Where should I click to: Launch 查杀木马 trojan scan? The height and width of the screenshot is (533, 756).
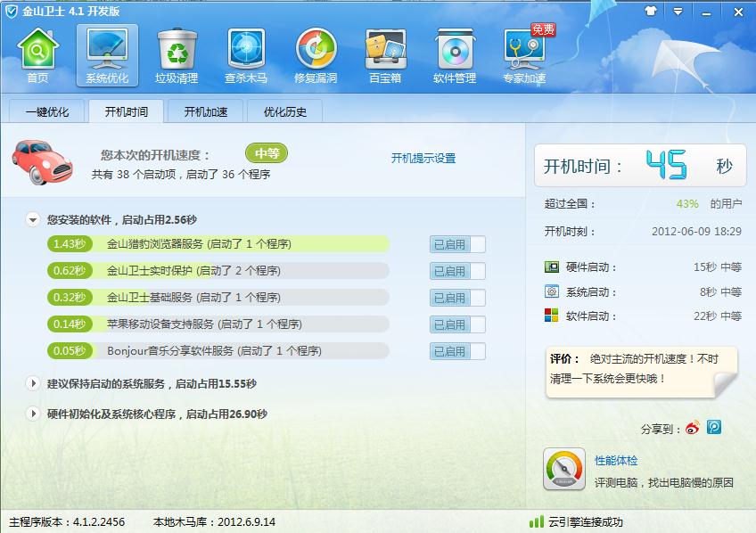pyautogui.click(x=245, y=53)
